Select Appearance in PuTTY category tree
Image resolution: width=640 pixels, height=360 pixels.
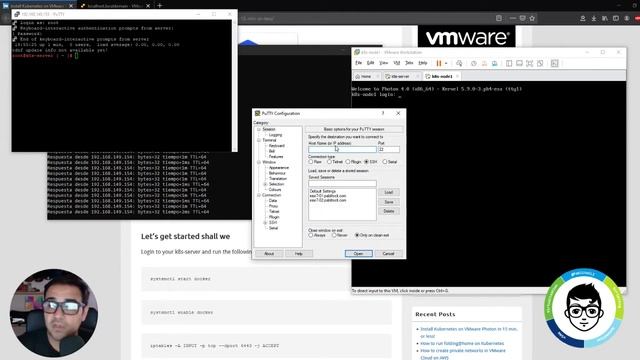click(x=279, y=168)
